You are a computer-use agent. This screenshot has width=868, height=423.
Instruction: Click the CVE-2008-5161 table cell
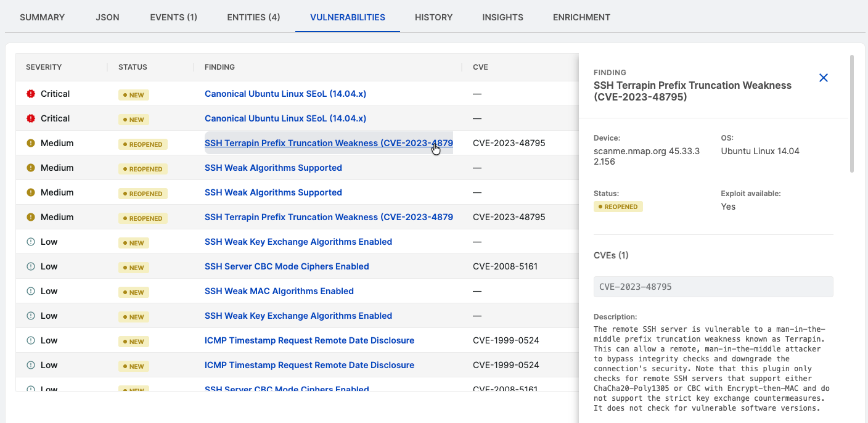click(506, 266)
